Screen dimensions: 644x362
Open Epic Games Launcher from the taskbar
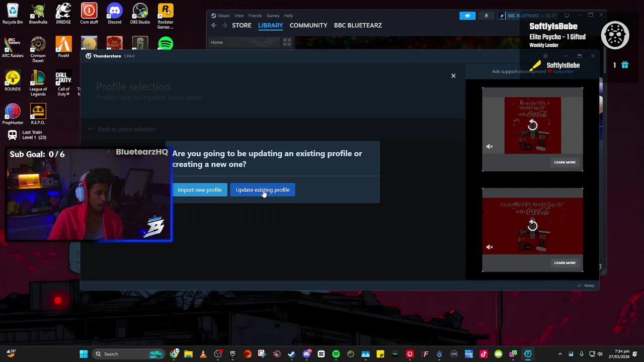232,354
